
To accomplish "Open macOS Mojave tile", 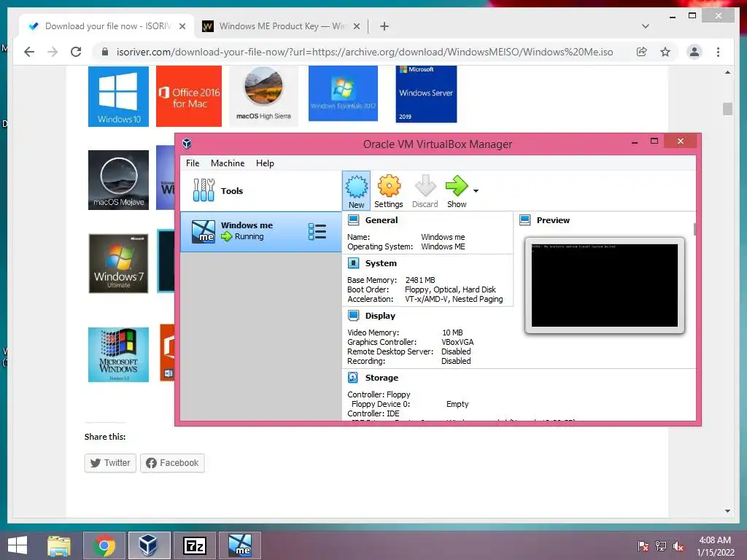I will point(118,180).
